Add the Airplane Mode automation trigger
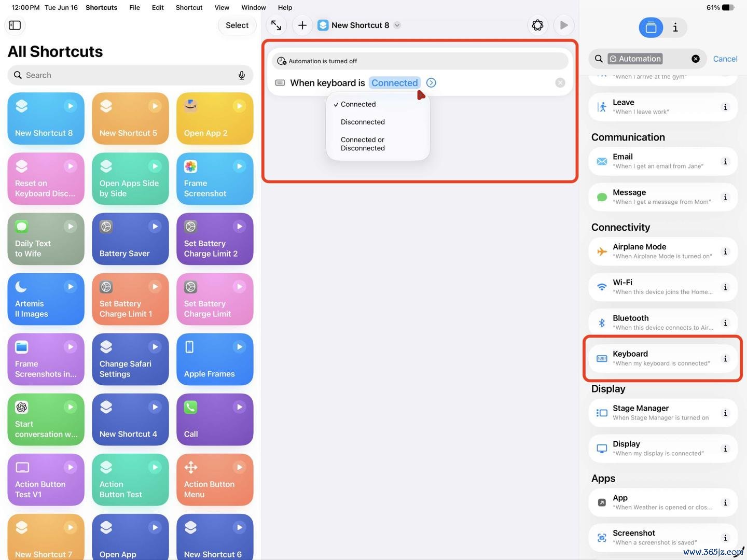The height and width of the screenshot is (560, 747). pyautogui.click(x=663, y=251)
